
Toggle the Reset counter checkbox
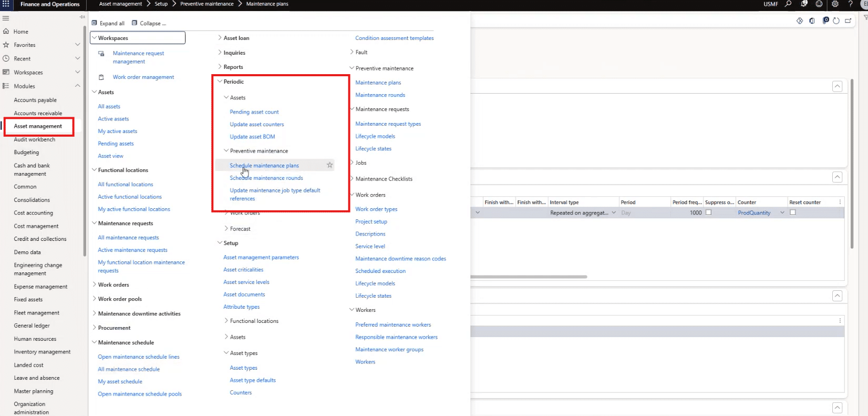793,212
